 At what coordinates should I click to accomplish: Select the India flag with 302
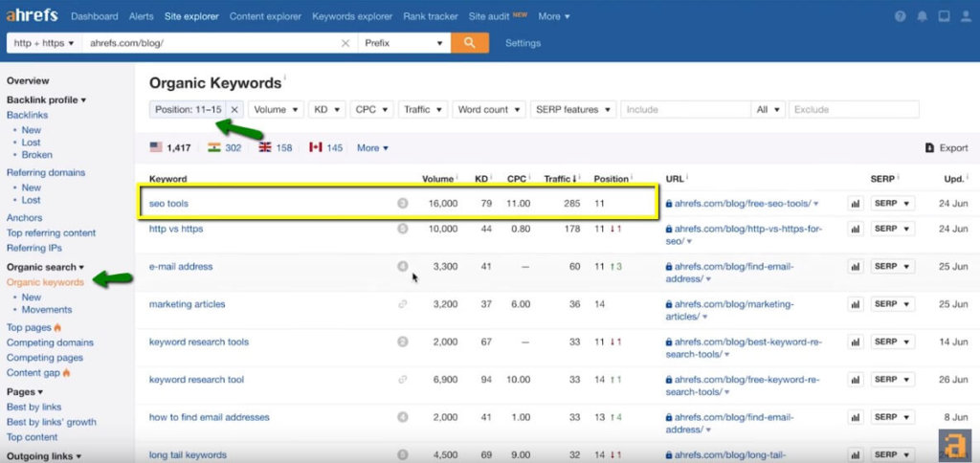pyautogui.click(x=225, y=148)
